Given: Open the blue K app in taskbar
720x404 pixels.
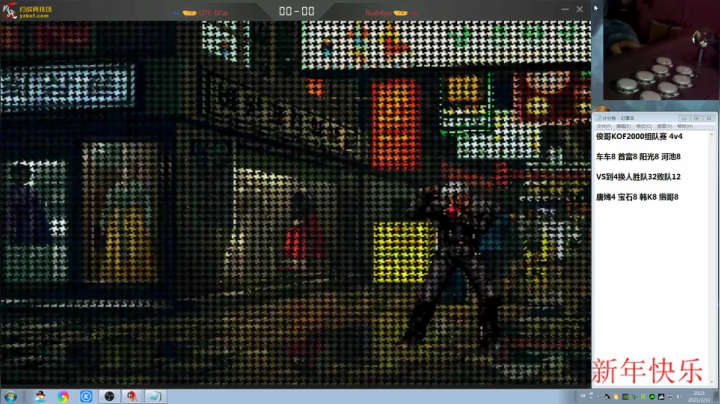Looking at the screenshot, I should (x=86, y=396).
